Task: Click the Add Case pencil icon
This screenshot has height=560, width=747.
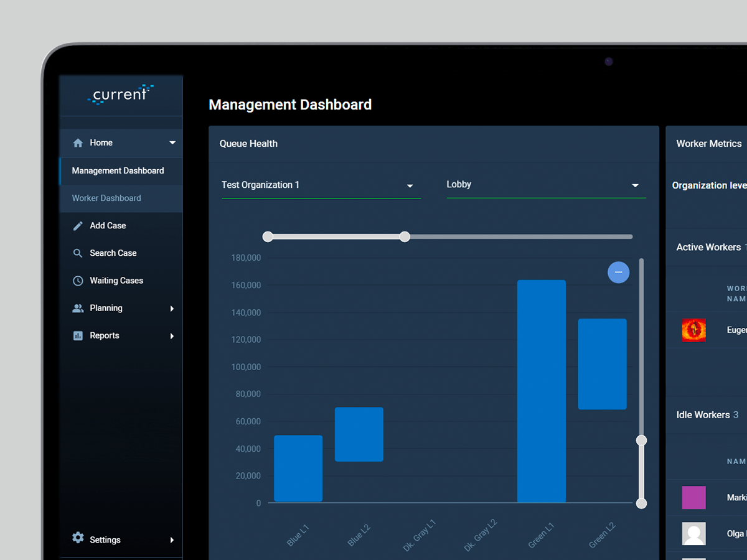Action: click(78, 226)
